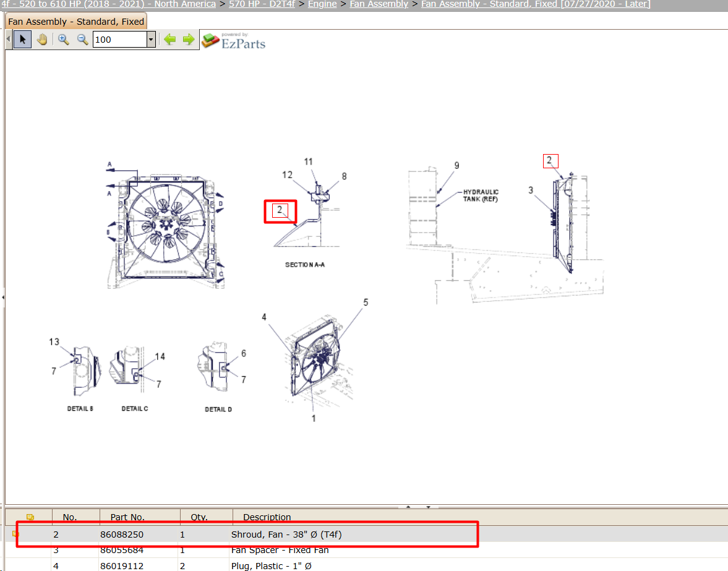Image resolution: width=728 pixels, height=571 pixels.
Task: Switch to Fan Assembly - Standard, Fixed tab
Action: pos(76,22)
